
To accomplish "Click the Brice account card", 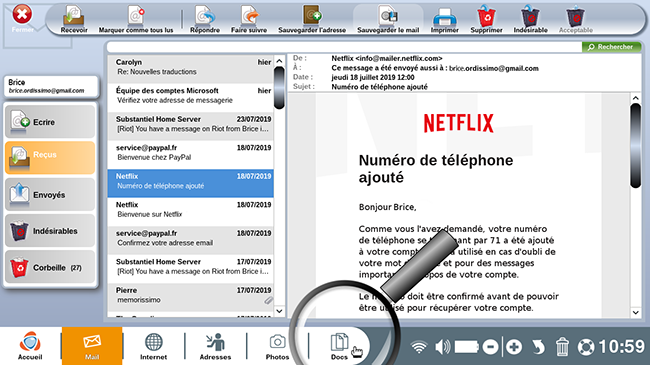I will point(51,86).
